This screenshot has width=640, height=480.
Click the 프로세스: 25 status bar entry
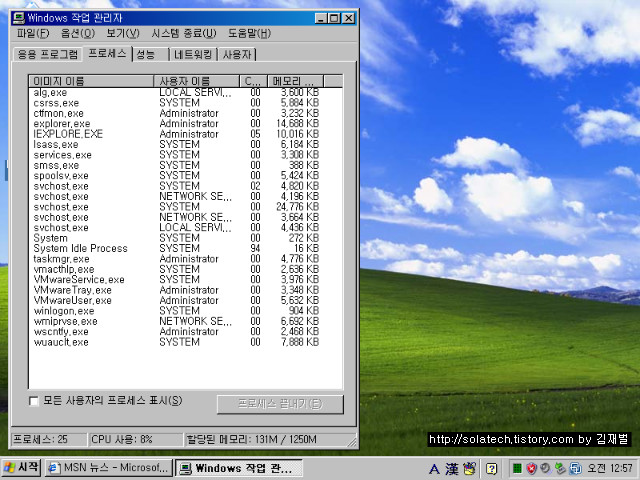(x=49, y=440)
